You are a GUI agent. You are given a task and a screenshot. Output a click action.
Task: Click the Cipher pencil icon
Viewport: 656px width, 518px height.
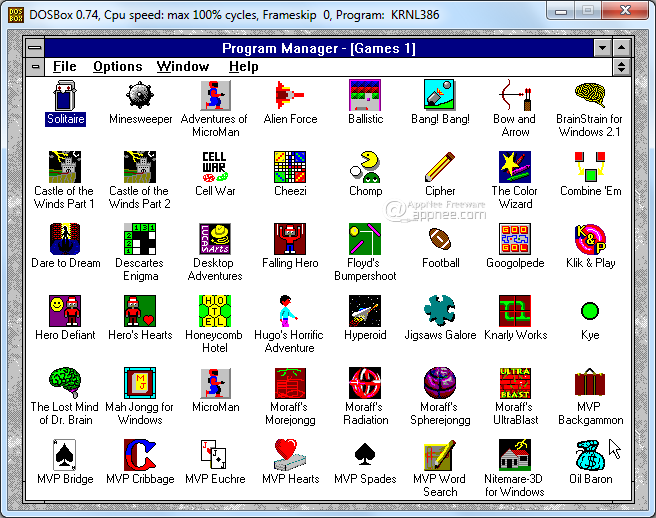click(x=440, y=167)
